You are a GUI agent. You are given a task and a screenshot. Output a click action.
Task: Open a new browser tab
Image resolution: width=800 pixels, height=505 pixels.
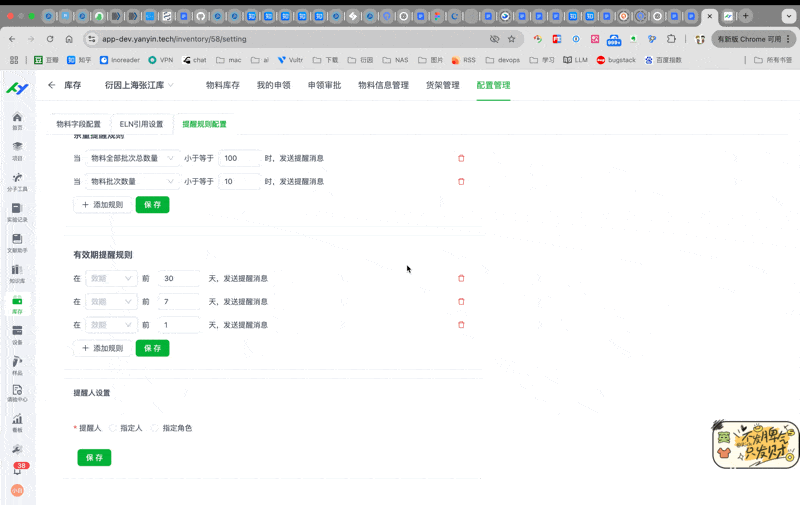(x=745, y=16)
